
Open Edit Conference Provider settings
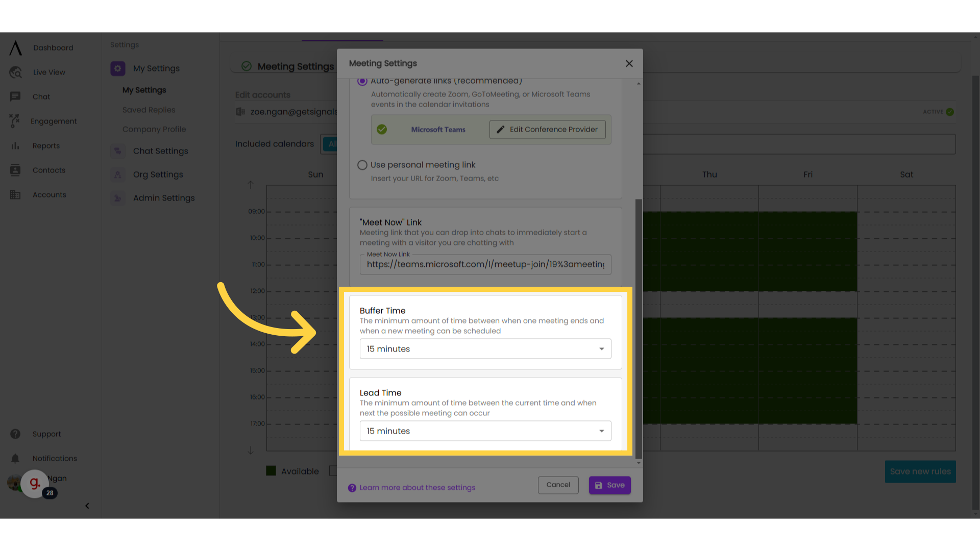point(547,129)
